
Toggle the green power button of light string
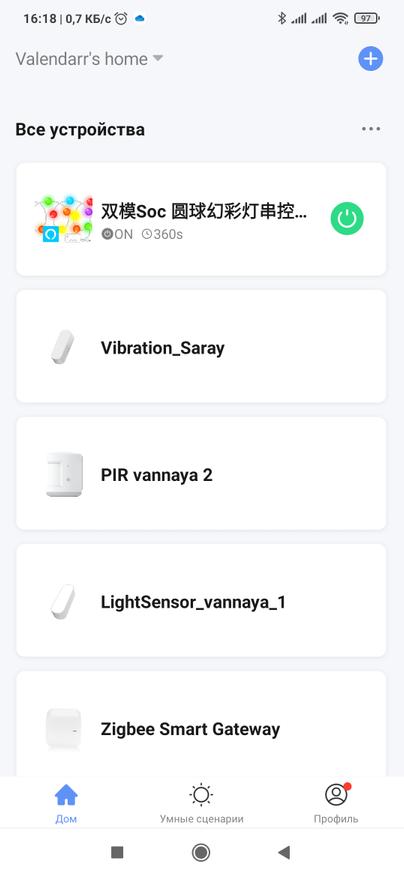347,219
